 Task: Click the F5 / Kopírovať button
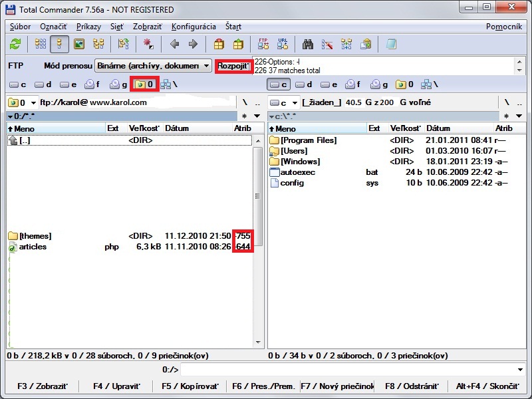point(190,386)
